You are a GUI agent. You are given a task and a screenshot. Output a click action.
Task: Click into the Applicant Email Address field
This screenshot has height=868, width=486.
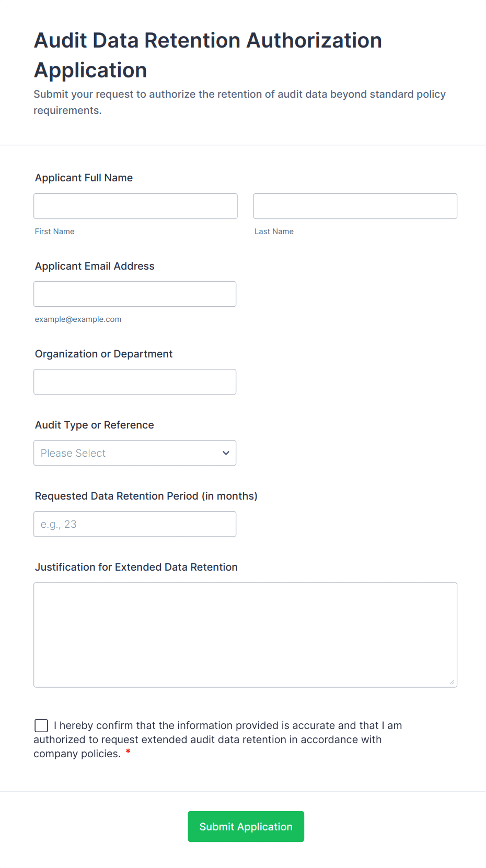point(135,294)
